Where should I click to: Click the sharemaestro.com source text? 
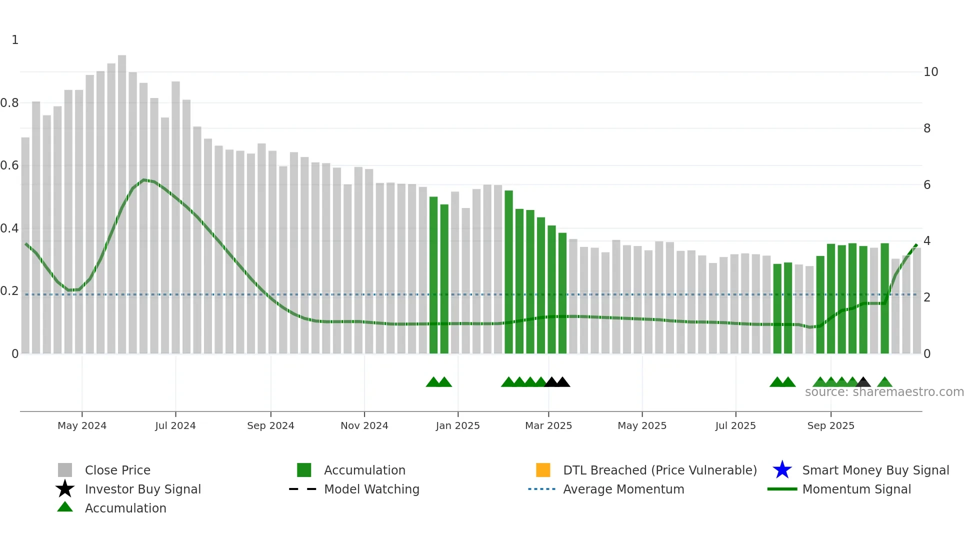[x=884, y=392]
